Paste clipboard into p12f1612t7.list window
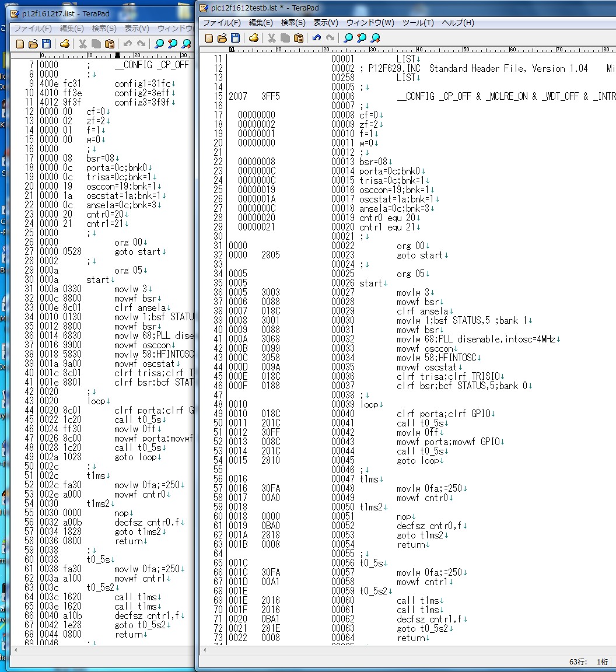This screenshot has width=616, height=672. (x=110, y=44)
